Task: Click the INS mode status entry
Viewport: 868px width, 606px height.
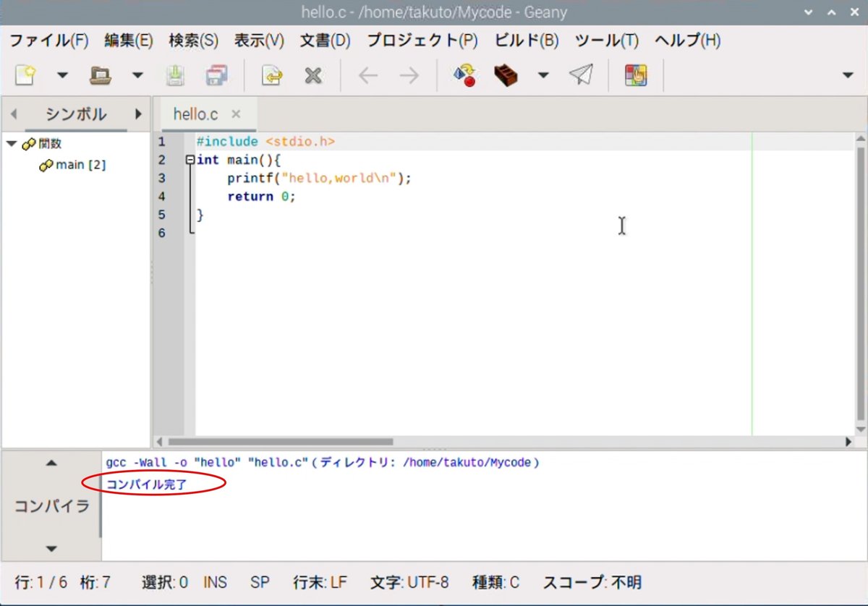Action: click(215, 582)
